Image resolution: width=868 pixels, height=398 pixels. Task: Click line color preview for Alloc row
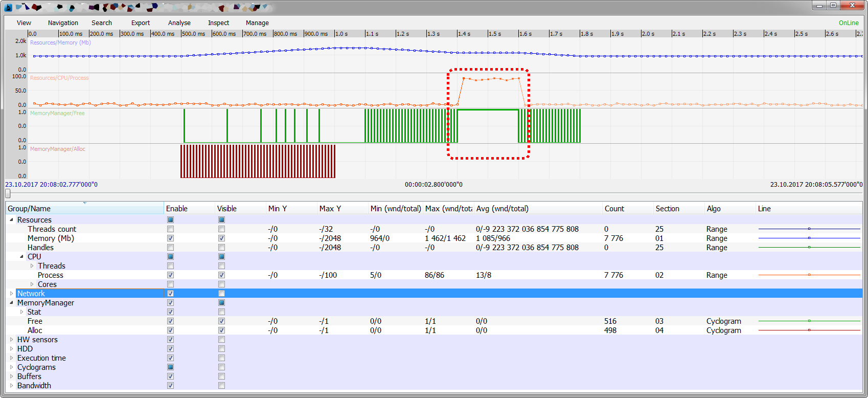(809, 330)
